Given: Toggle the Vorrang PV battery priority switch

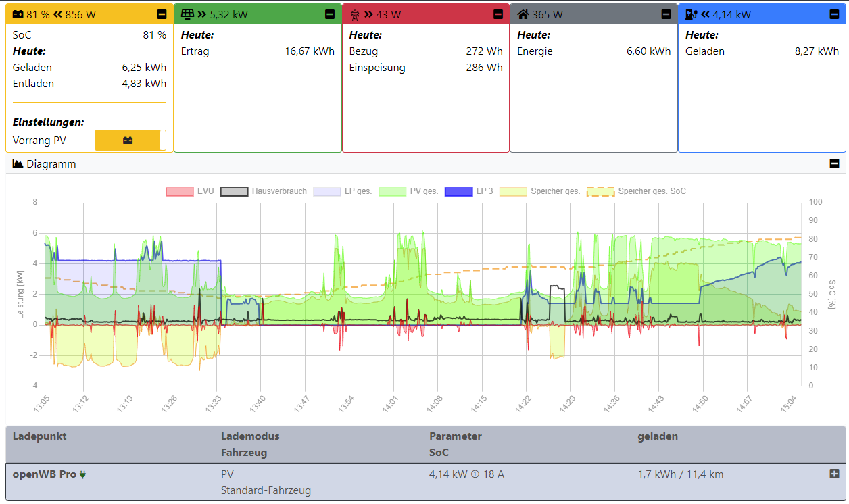Looking at the screenshot, I should click(x=130, y=141).
